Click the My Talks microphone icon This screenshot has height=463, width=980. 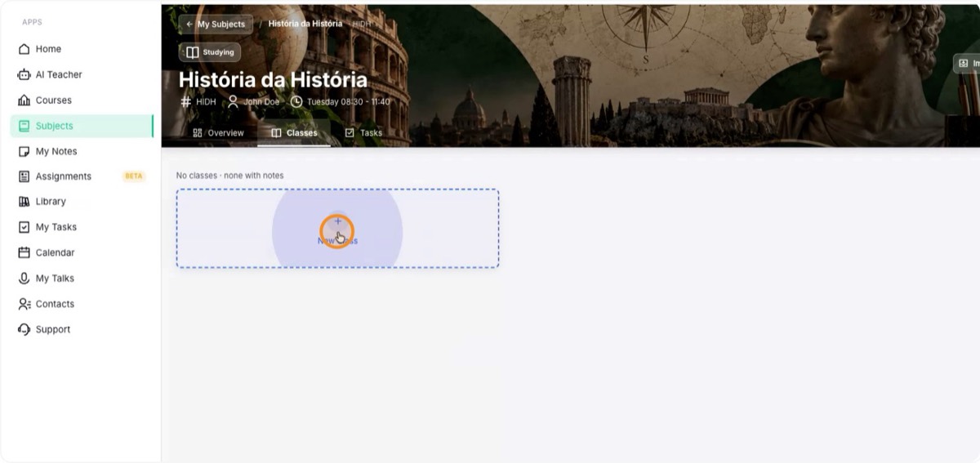[x=24, y=278]
